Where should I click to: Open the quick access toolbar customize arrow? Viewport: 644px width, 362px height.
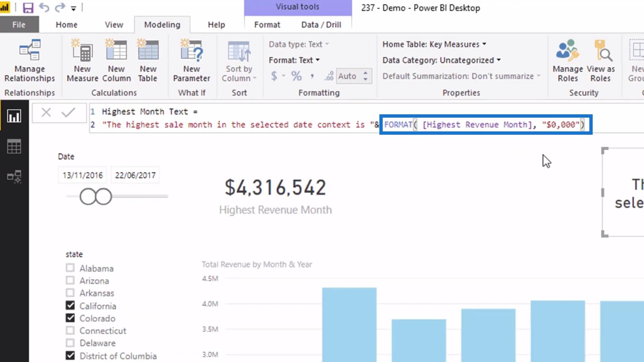click(74, 8)
